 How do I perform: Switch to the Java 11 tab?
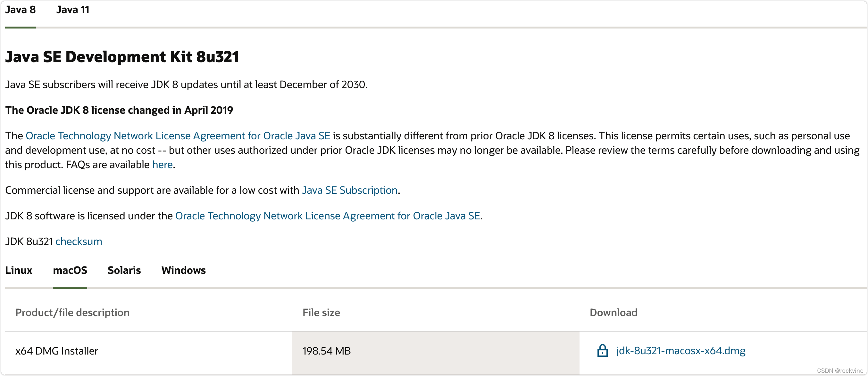(72, 10)
